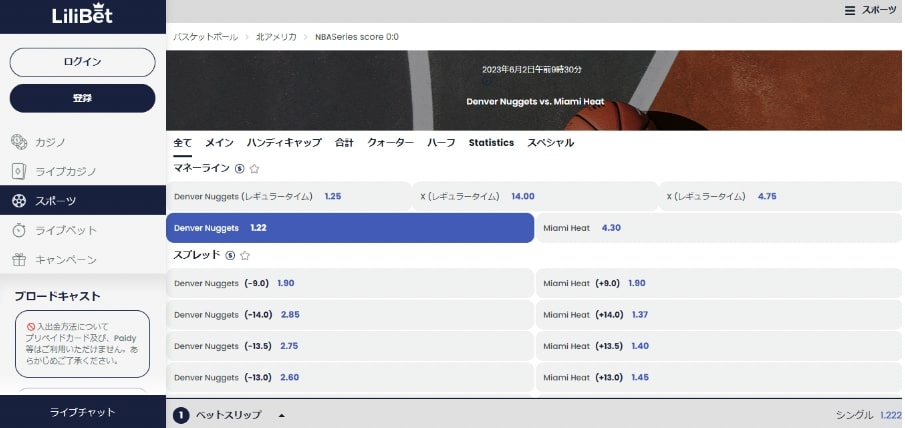Pick Miami Heat (+13.0) at 1.45
This screenshot has width=905, height=428.
[x=719, y=377]
